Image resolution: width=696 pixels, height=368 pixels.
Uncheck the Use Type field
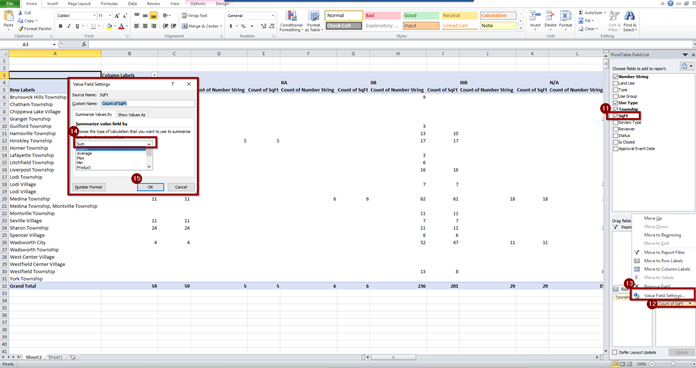[616, 103]
